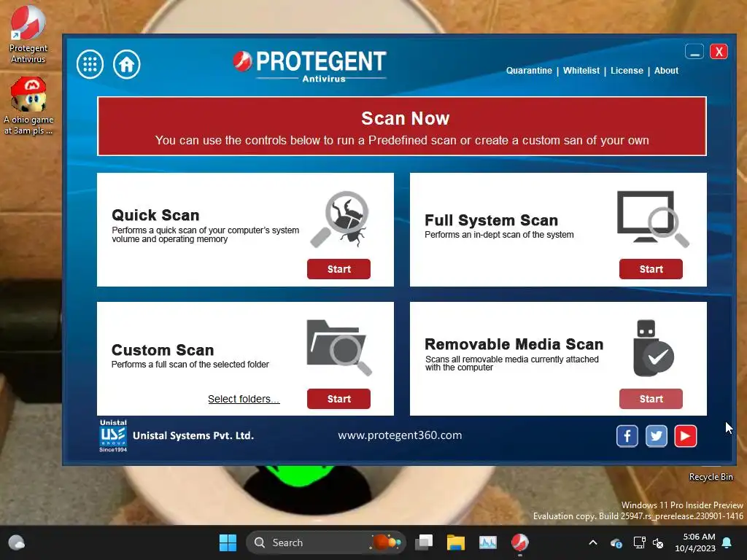Select the Protegent Antivirus desktop shortcut
The image size is (747, 560).
28,34
